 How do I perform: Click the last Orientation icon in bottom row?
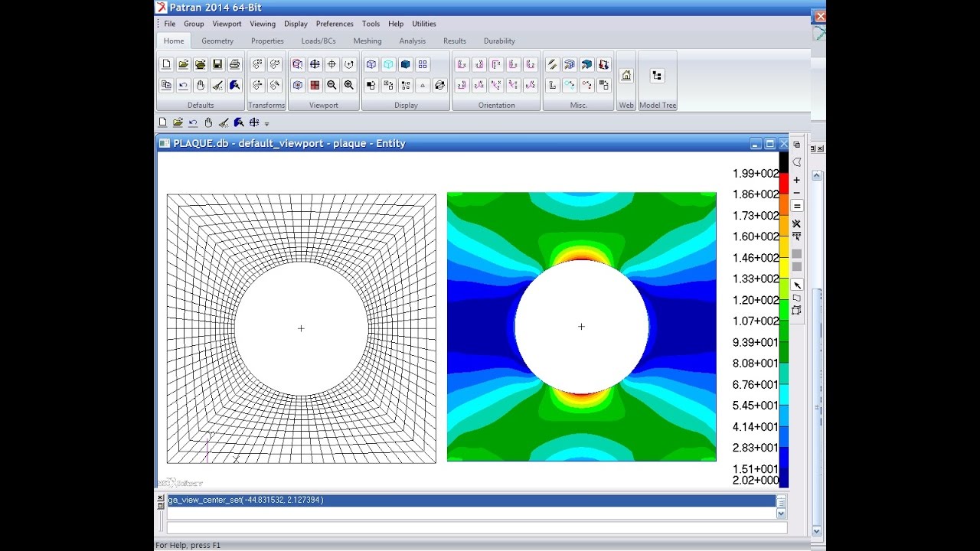(531, 86)
